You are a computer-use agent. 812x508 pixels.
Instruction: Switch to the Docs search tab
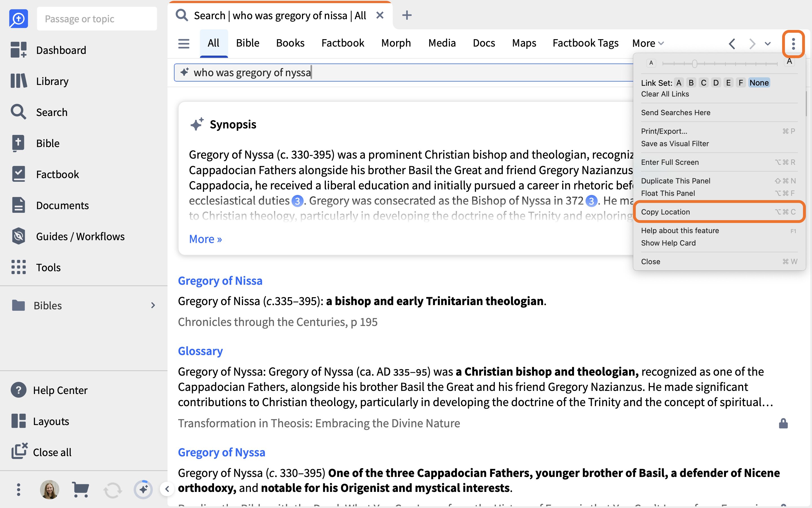(484, 43)
